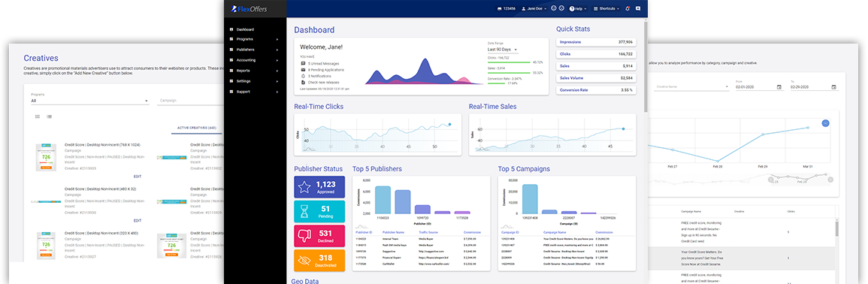Click the tallest bar in Top 5 Publishers
Image resolution: width=868 pixels, height=284 pixels.
click(x=383, y=200)
